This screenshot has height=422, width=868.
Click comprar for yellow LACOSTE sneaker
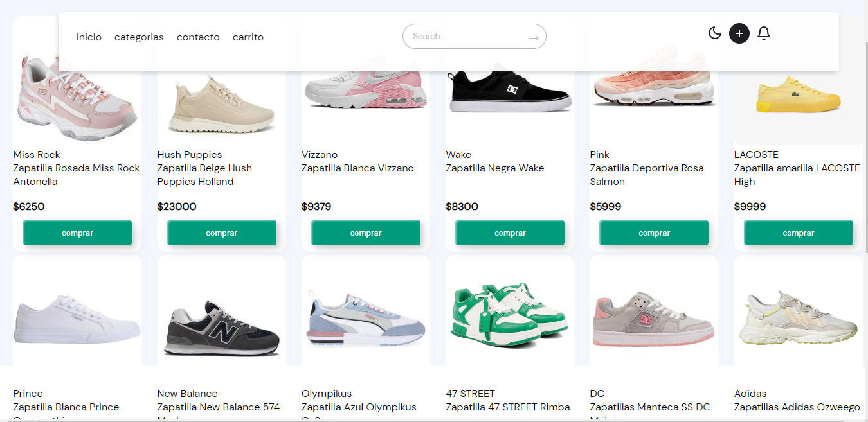pos(799,233)
